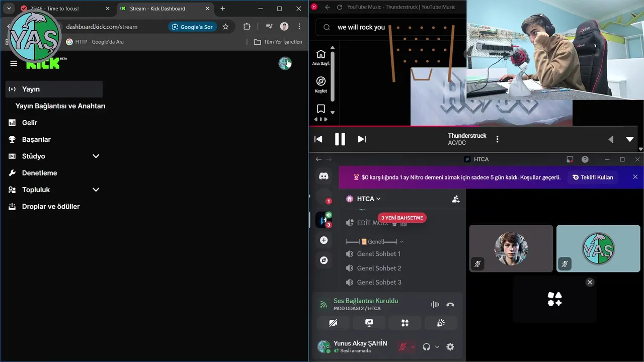Screen dimensions: 644x362
Task: Open the YouTube Music library bookmark icon
Action: click(320, 109)
